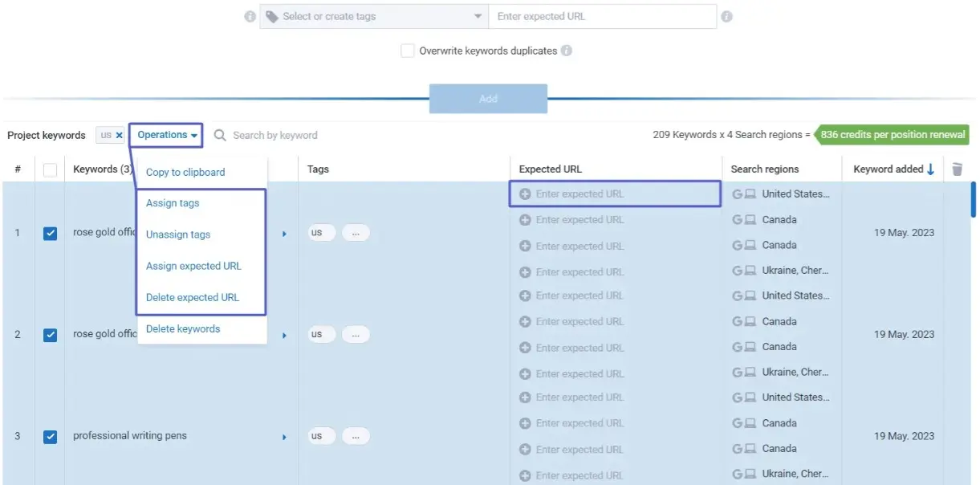The height and width of the screenshot is (485, 980).
Task: Click the professional writing pens keyword
Action: [130, 436]
